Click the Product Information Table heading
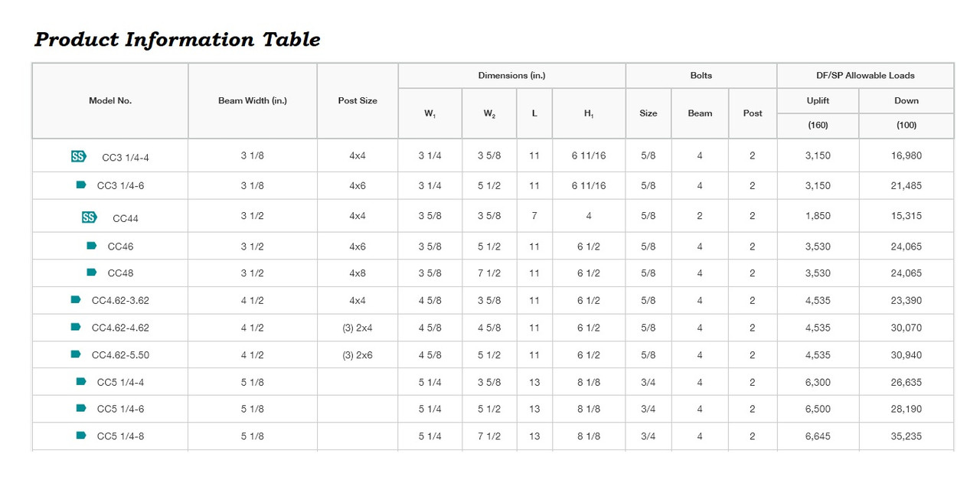Image resolution: width=980 pixels, height=490 pixels. pyautogui.click(x=177, y=40)
